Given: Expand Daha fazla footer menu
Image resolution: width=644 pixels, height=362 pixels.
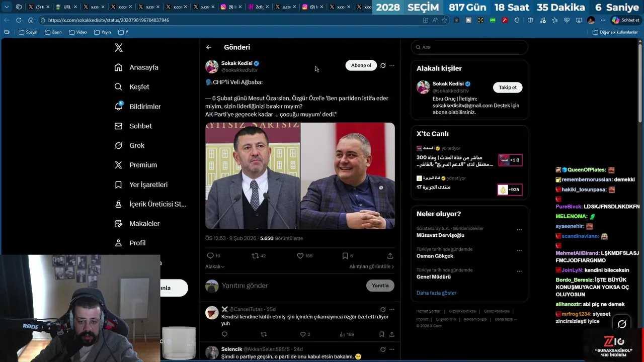Looking at the screenshot, I should pos(506,319).
